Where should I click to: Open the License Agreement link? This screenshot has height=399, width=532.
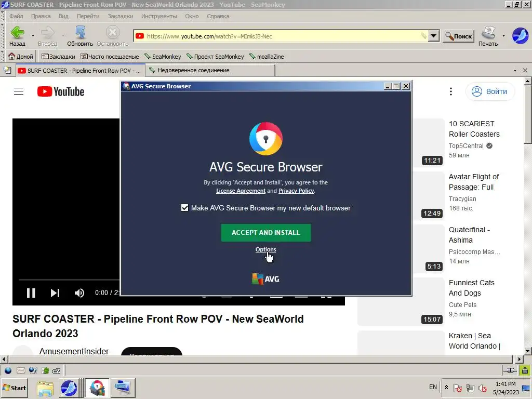[241, 191]
